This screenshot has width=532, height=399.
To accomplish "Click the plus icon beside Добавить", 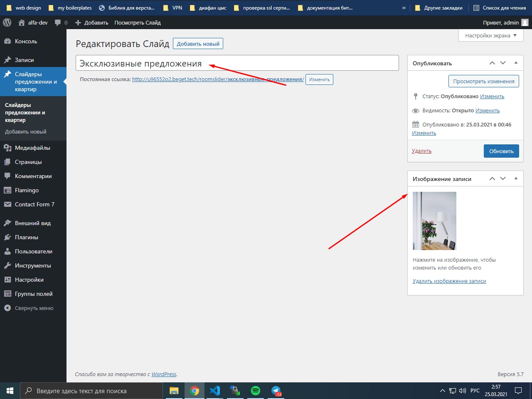I will (78, 22).
